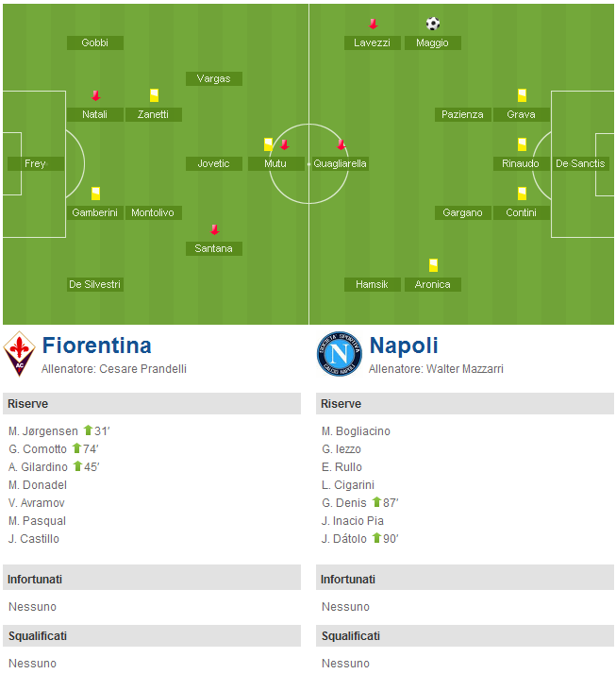Open the Napoli team name link
This screenshot has width=616, height=674.
(x=404, y=345)
